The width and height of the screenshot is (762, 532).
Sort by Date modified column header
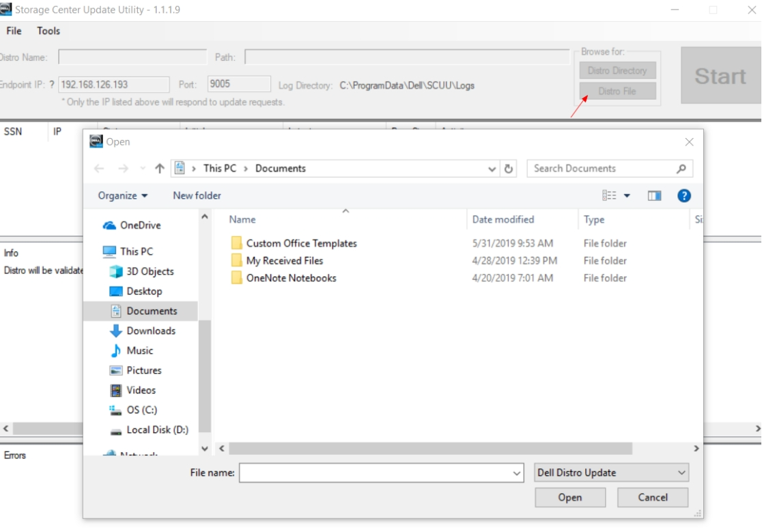(503, 220)
